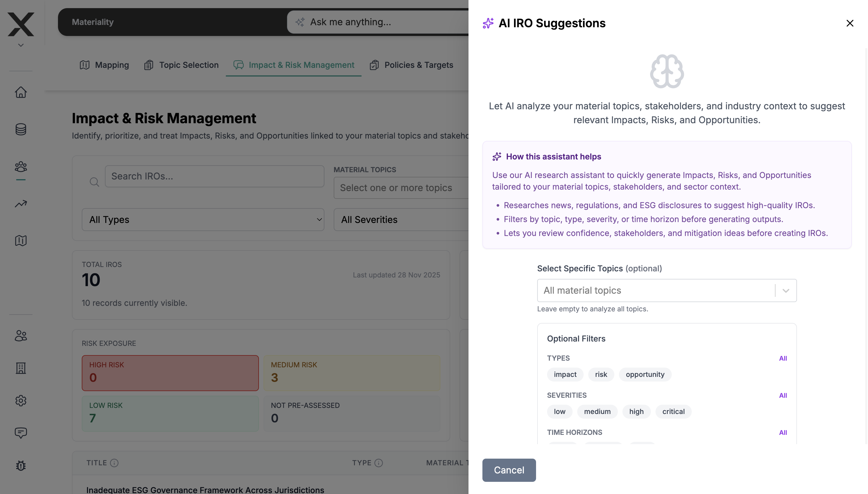Open the Policies & Targets tab
Viewport: 868px width, 494px height.
pyautogui.click(x=411, y=65)
